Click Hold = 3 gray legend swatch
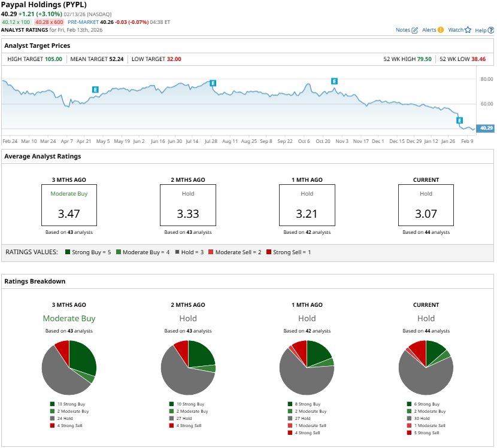 click(x=177, y=252)
